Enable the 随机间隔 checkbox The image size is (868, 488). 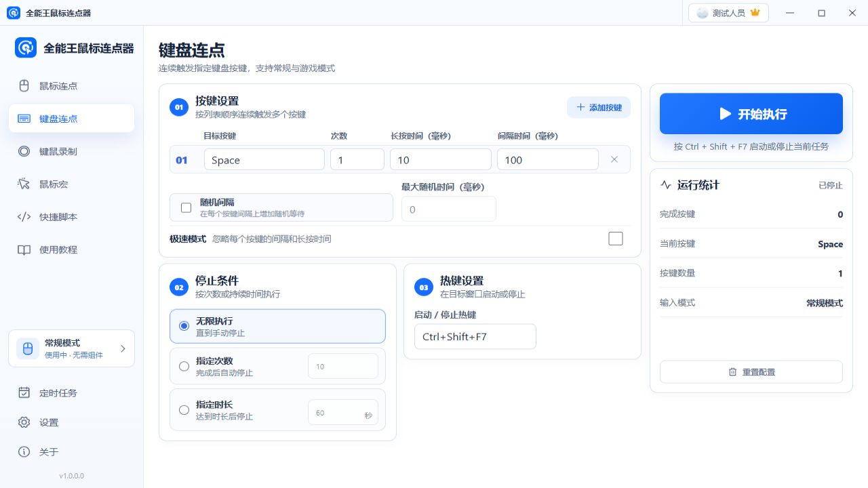coord(186,207)
